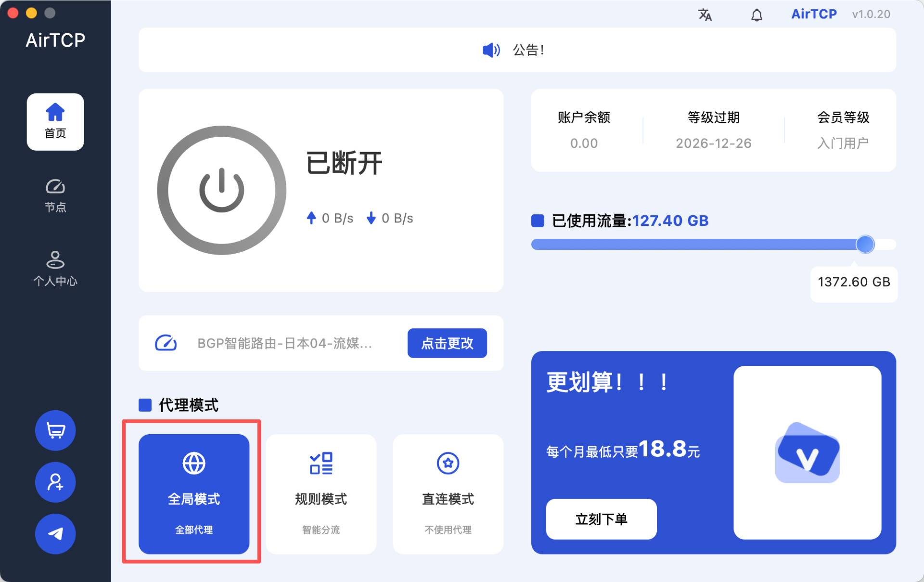Screen dimensions: 924x582
Task: Select 规则模式 rule-based mode
Action: pos(321,494)
